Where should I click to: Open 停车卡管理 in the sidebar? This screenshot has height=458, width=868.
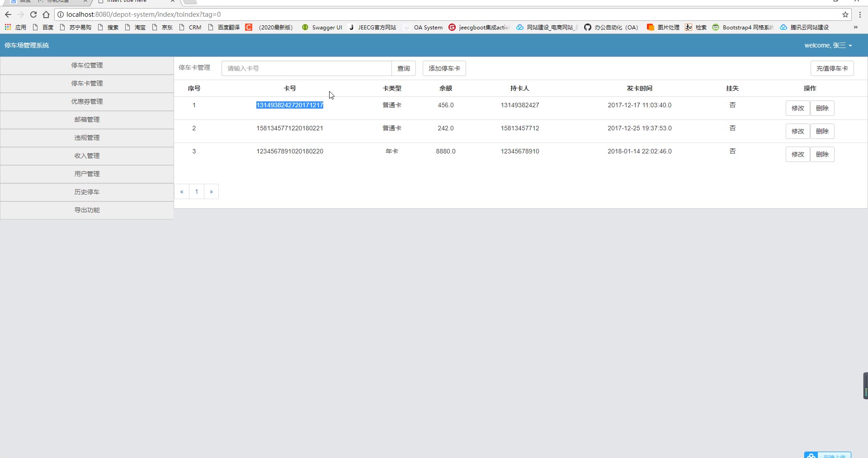pos(87,83)
